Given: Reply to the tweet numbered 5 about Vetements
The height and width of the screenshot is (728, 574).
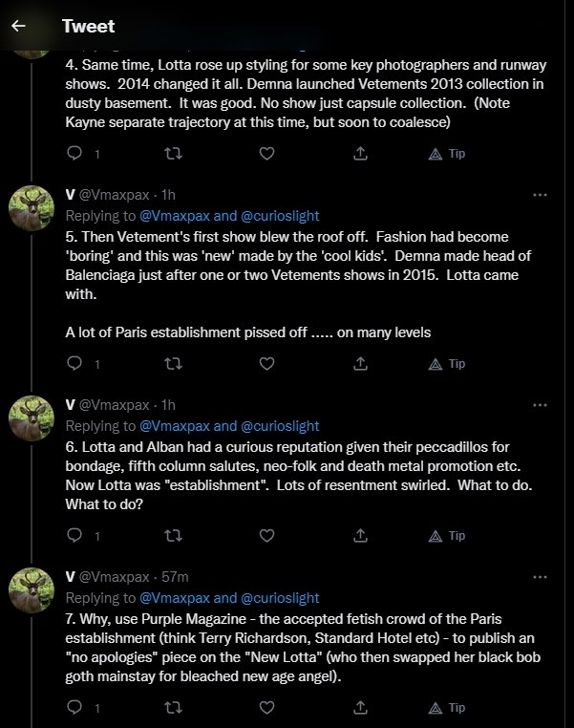Looking at the screenshot, I should [x=75, y=364].
